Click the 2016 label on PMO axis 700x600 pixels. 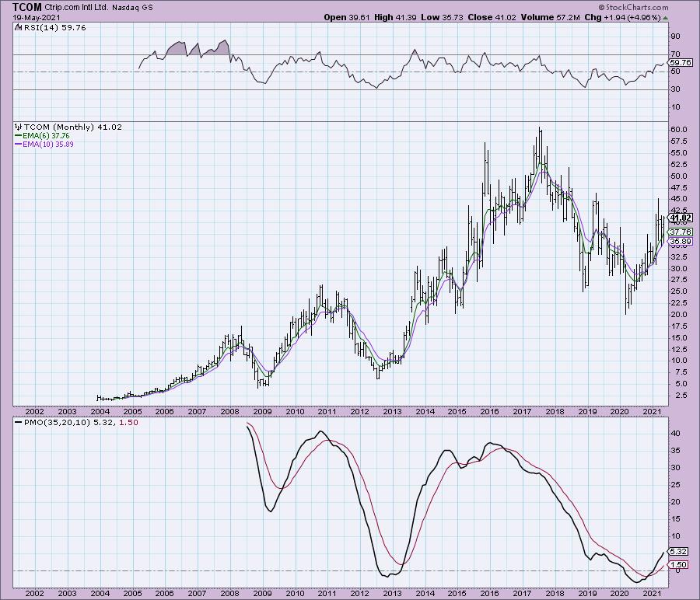489,593
